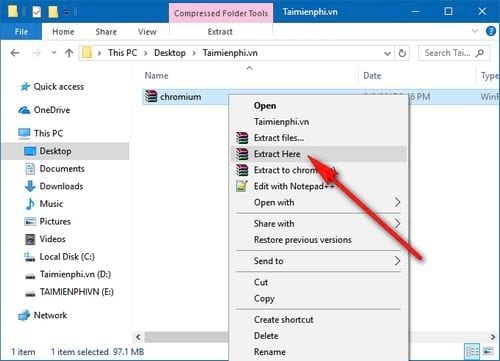
Task: Click the Properties quick access toolbar icon
Action: point(37,12)
